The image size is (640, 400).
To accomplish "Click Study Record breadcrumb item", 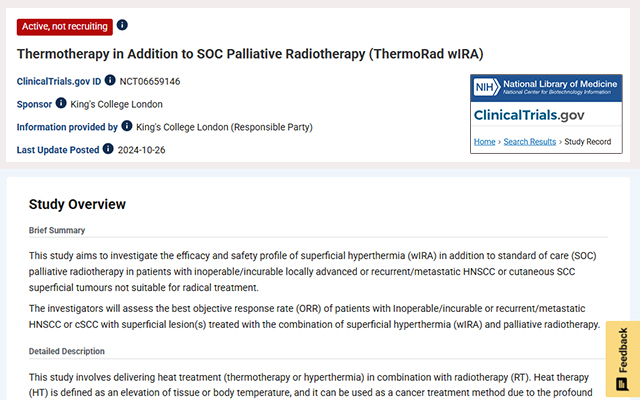I will tap(588, 142).
